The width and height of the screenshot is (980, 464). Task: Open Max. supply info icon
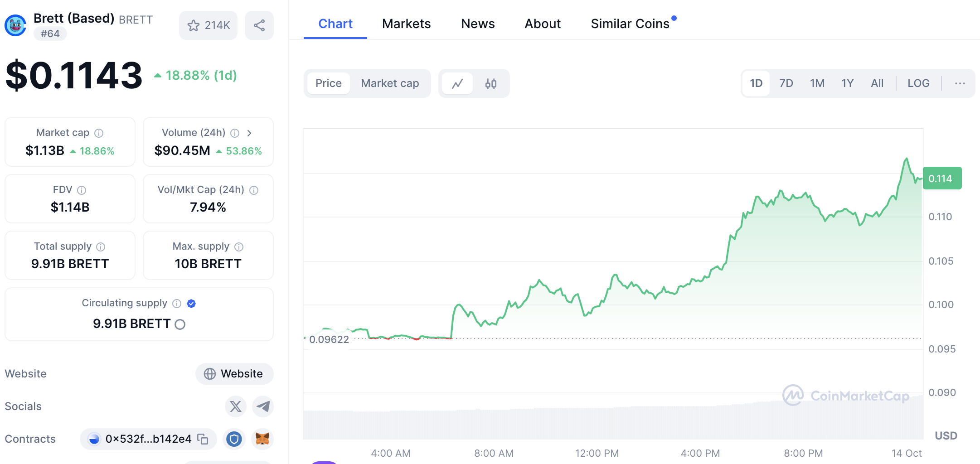239,246
